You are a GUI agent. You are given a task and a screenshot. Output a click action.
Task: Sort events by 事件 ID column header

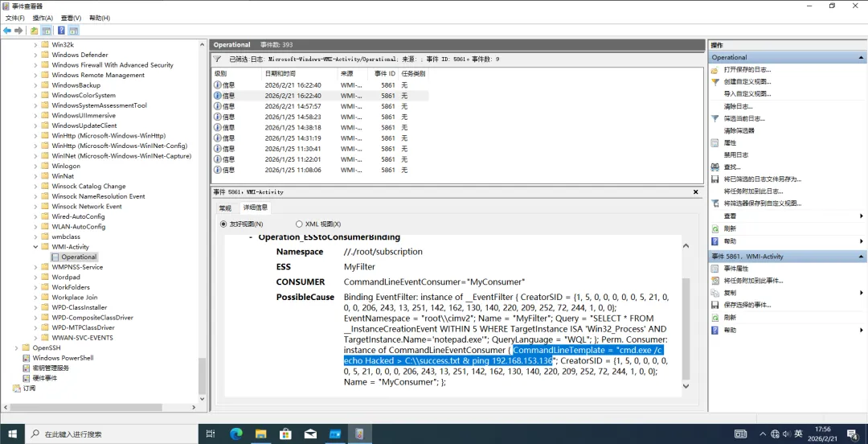385,74
